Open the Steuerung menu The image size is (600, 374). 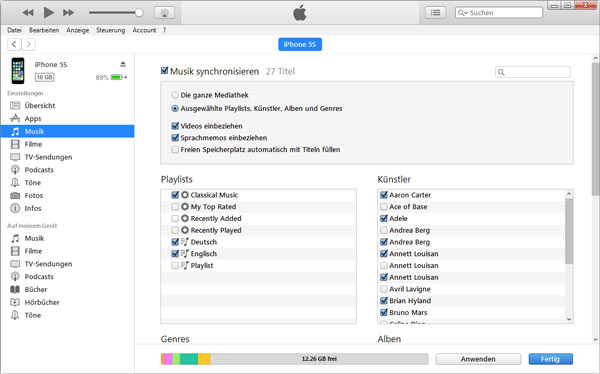click(x=111, y=30)
